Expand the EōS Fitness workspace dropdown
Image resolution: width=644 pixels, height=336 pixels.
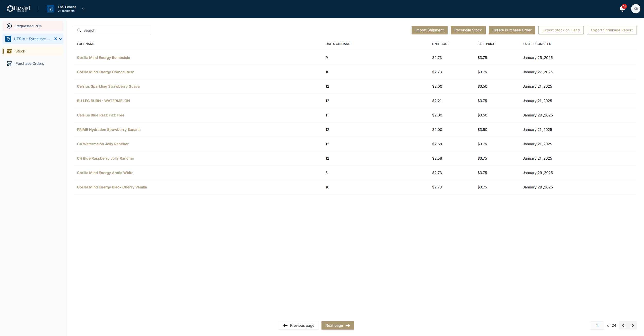pyautogui.click(x=83, y=9)
